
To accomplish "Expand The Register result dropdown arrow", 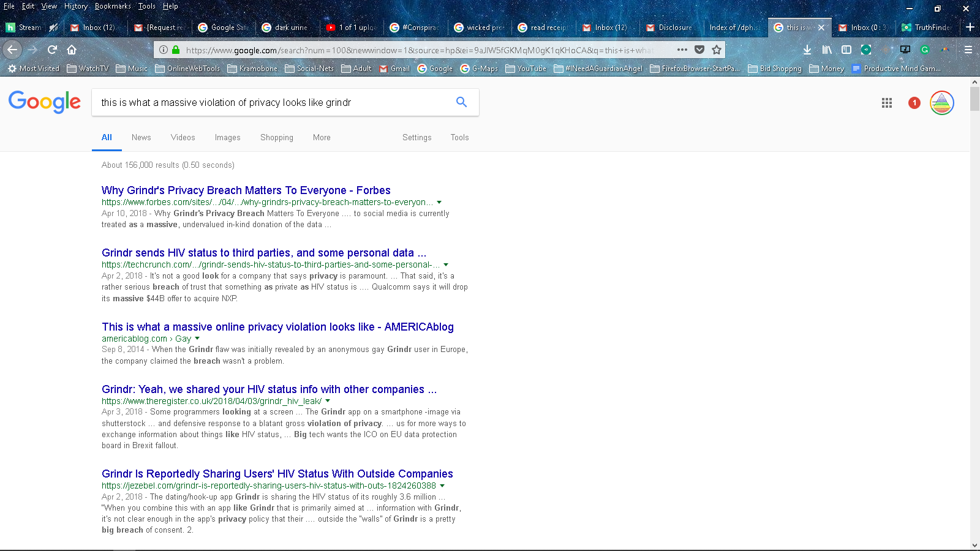I will point(328,401).
